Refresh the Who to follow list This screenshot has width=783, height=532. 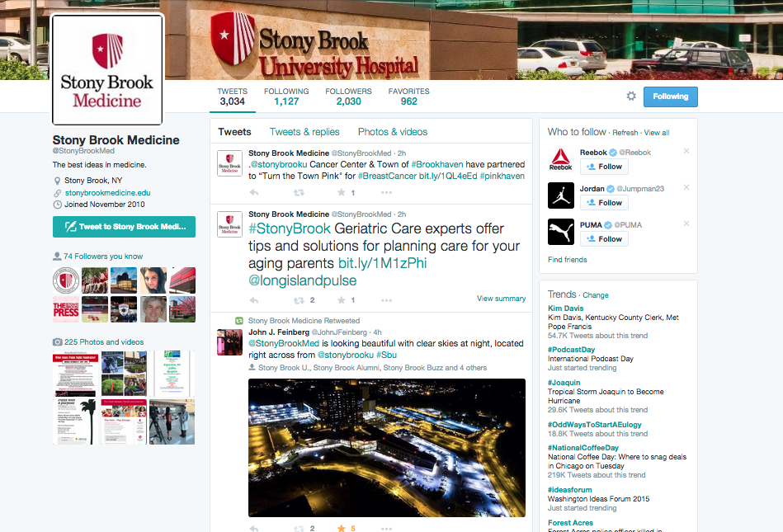pos(625,133)
